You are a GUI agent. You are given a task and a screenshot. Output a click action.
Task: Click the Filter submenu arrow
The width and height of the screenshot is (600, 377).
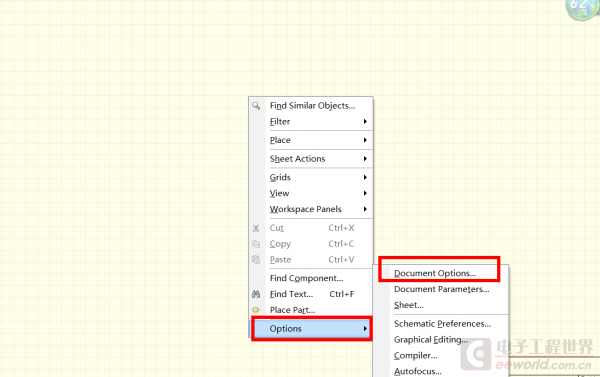click(365, 121)
